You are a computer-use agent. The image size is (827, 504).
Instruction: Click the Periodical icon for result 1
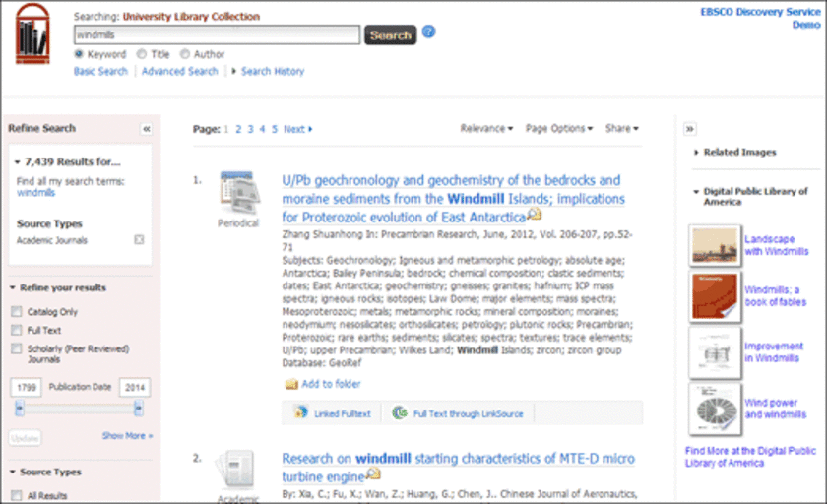coord(239,192)
